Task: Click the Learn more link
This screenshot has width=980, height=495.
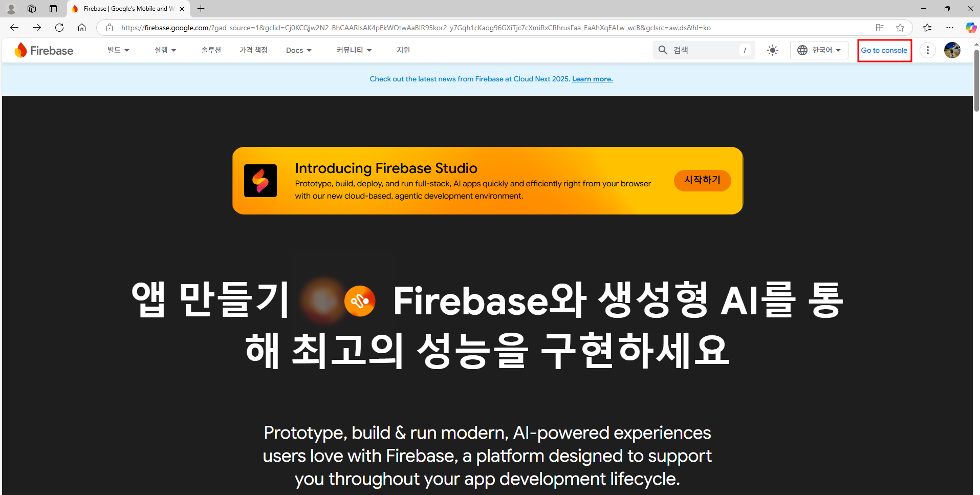Action: tap(592, 79)
